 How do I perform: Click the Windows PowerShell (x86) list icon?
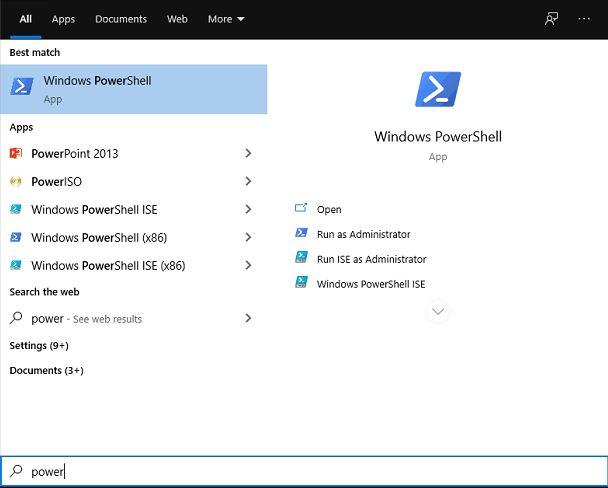point(16,237)
